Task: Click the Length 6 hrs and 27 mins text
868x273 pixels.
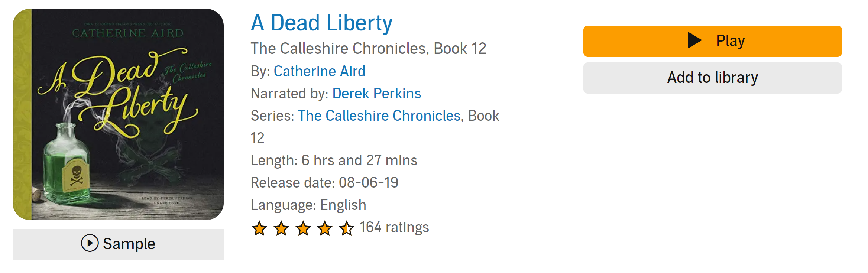Action: click(334, 160)
